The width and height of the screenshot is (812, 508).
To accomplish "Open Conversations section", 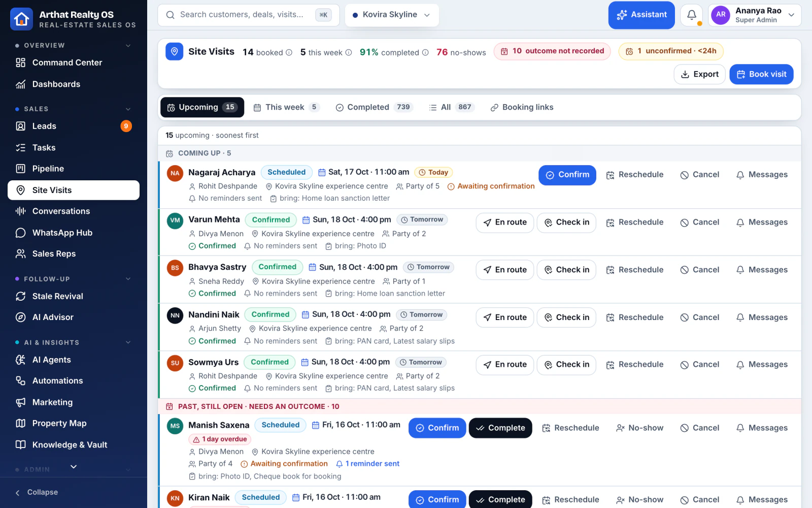I will [x=74, y=211].
